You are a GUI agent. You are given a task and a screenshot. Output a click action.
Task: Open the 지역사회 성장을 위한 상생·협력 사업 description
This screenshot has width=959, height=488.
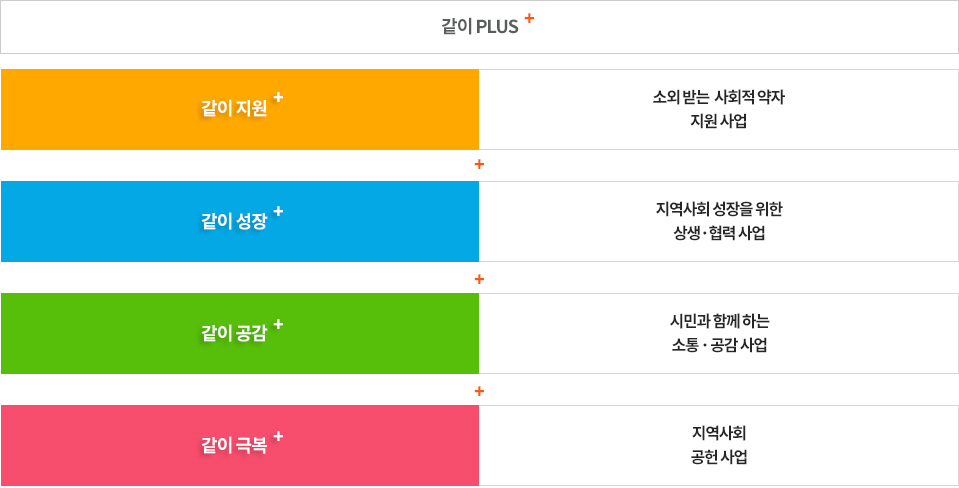coord(718,221)
